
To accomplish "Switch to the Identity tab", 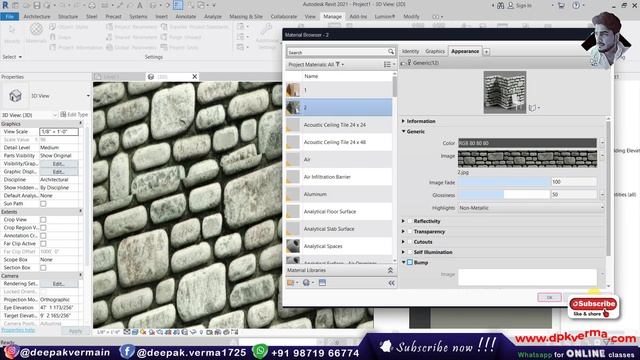I will click(410, 51).
